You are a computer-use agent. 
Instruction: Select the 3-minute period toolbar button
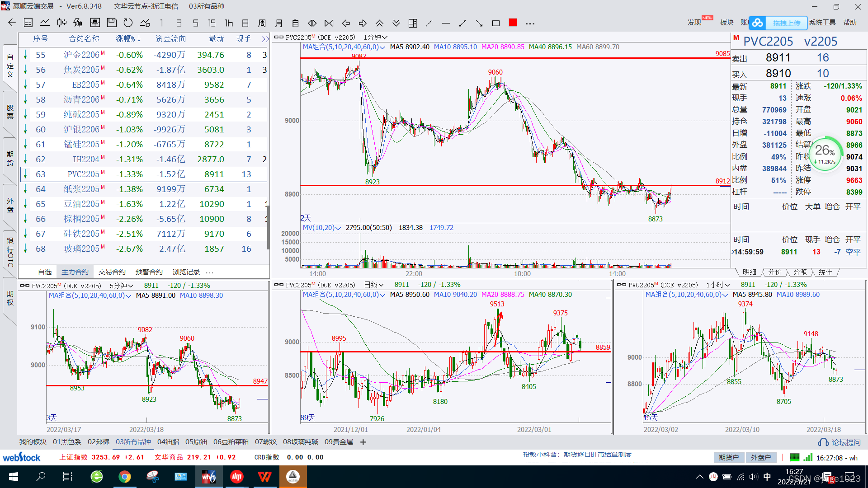(x=179, y=23)
